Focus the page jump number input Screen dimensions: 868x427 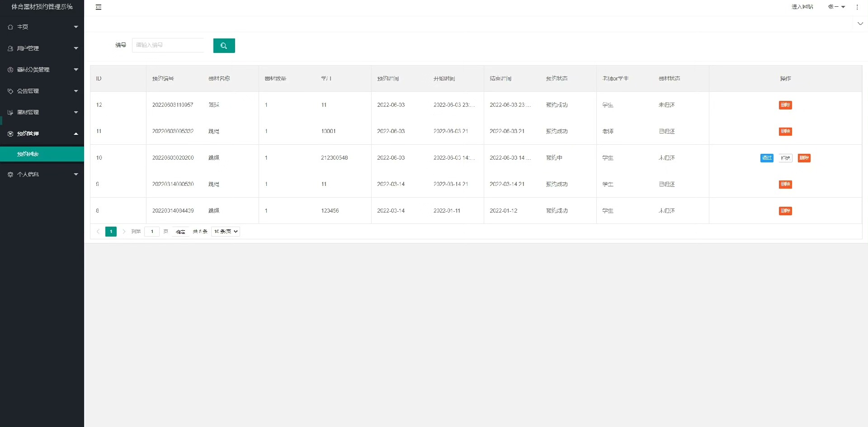click(152, 232)
